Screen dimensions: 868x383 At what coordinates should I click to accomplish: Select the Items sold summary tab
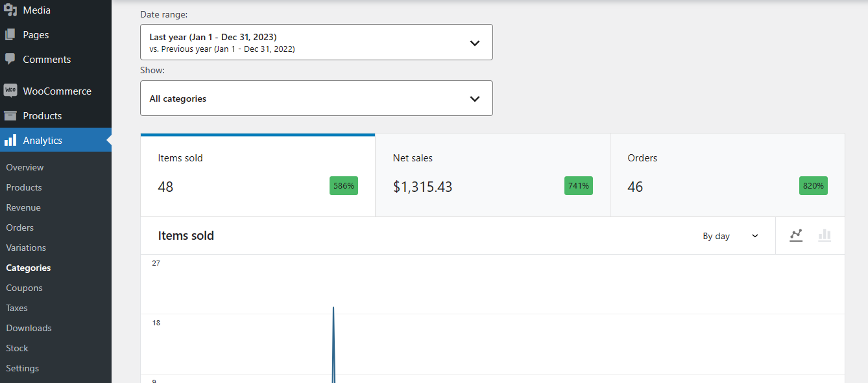(258, 175)
